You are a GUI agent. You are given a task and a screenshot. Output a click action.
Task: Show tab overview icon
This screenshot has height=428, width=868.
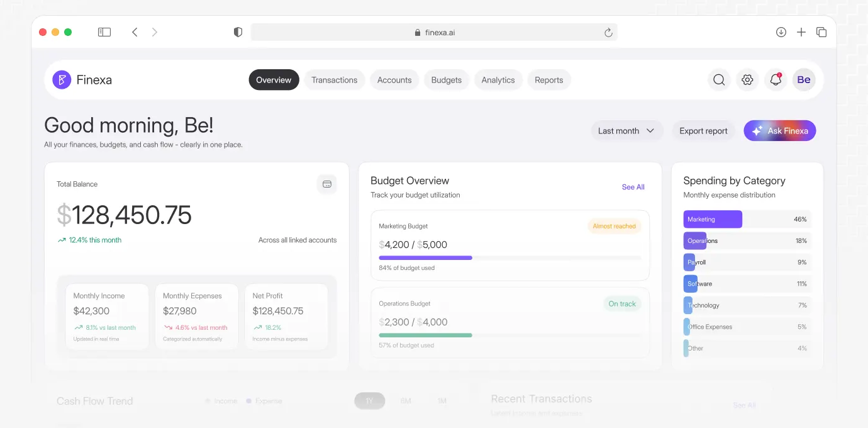(821, 32)
